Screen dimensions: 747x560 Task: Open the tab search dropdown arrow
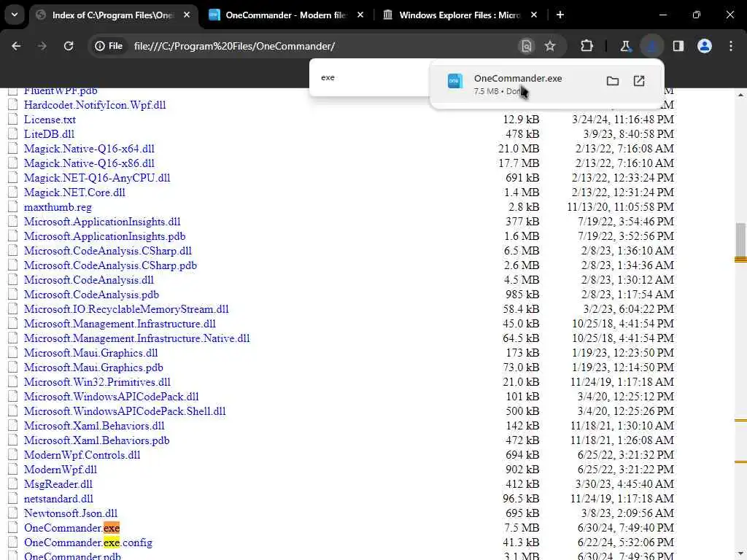pos(15,15)
